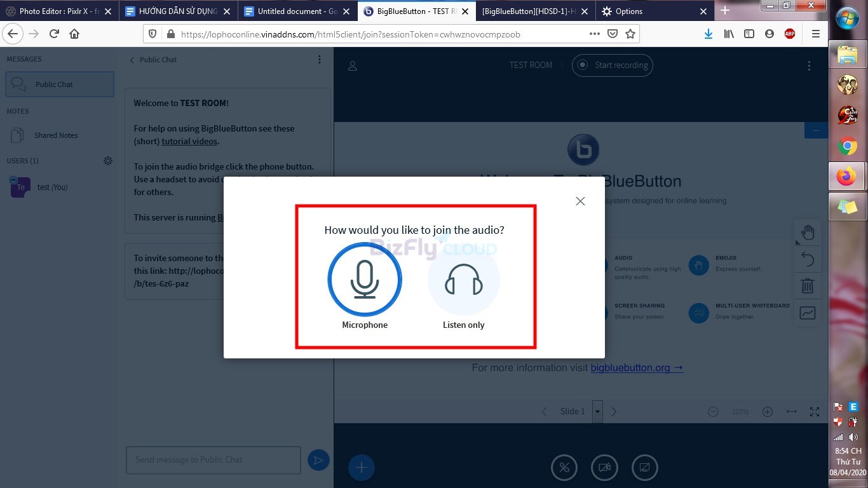The height and width of the screenshot is (488, 868).
Task: Open Firefox downloads panel
Action: [709, 34]
